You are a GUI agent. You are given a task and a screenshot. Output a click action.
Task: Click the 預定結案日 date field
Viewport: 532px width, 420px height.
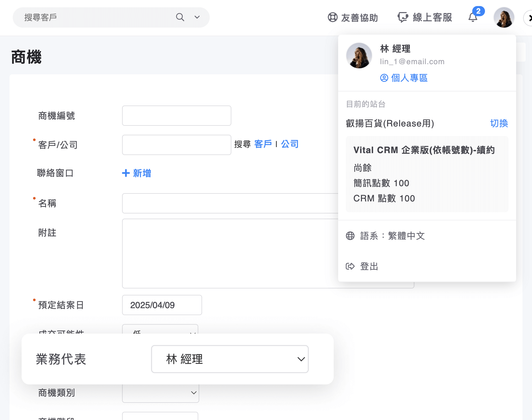pos(162,305)
